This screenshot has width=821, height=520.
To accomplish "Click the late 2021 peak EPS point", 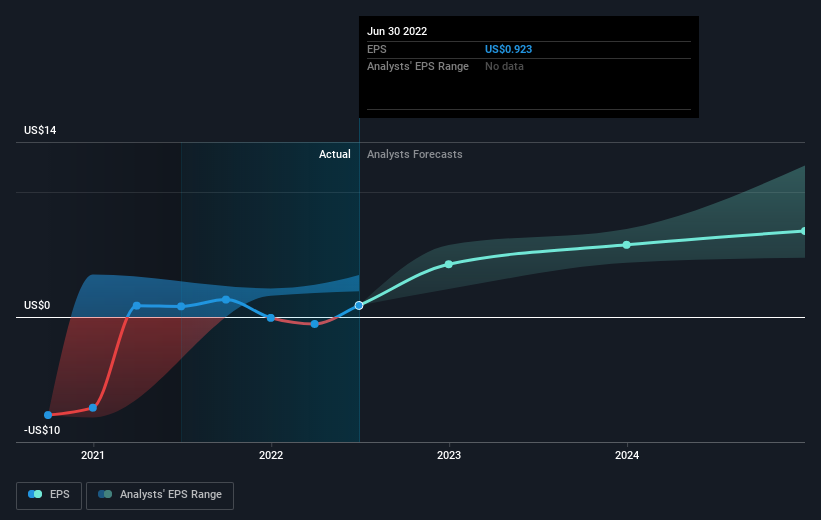I will 226,300.
